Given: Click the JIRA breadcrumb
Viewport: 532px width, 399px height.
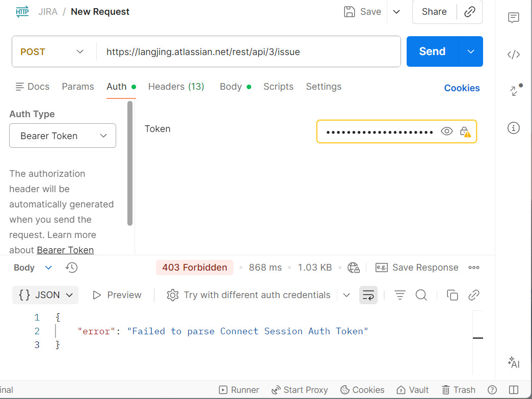Looking at the screenshot, I should (x=48, y=12).
